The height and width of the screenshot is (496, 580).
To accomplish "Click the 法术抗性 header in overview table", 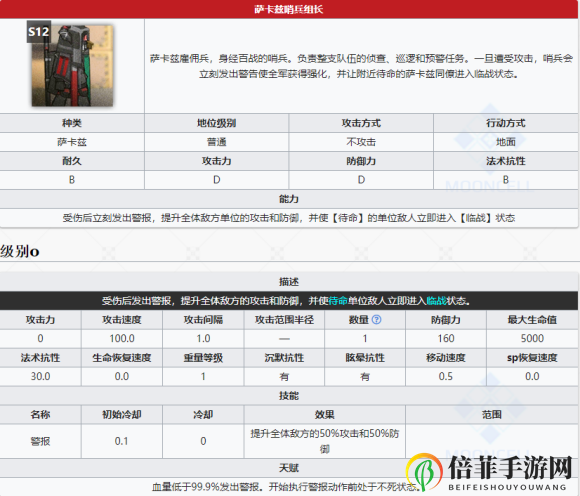I will 506,161.
